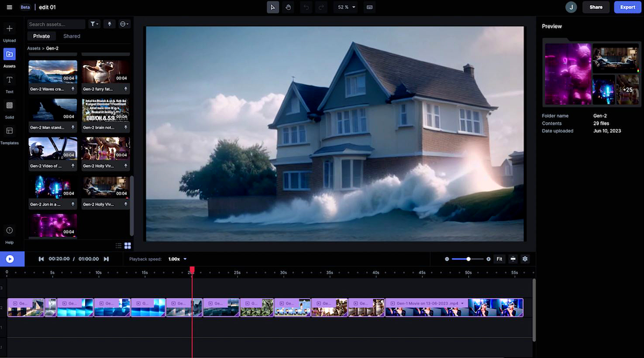Click the Export button

coord(627,7)
